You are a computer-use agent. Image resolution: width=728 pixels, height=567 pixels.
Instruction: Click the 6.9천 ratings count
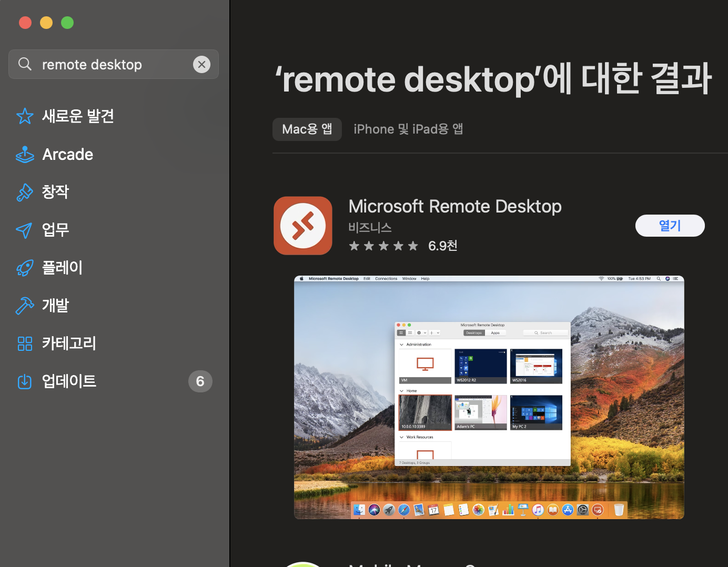click(x=442, y=246)
